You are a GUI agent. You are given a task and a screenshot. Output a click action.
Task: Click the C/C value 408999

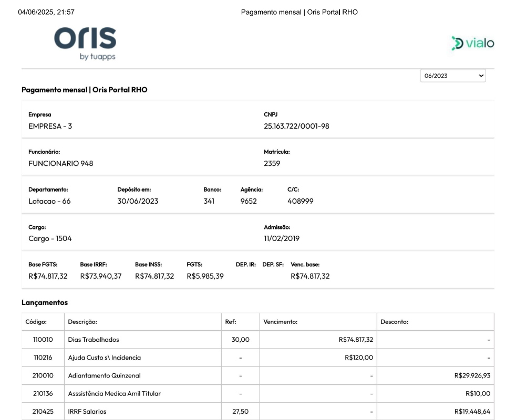coord(300,201)
